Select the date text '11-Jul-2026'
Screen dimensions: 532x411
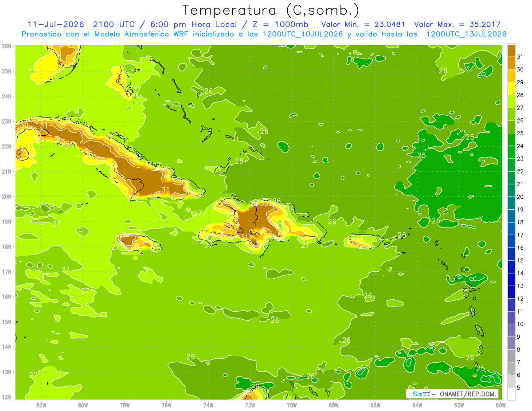(56, 24)
